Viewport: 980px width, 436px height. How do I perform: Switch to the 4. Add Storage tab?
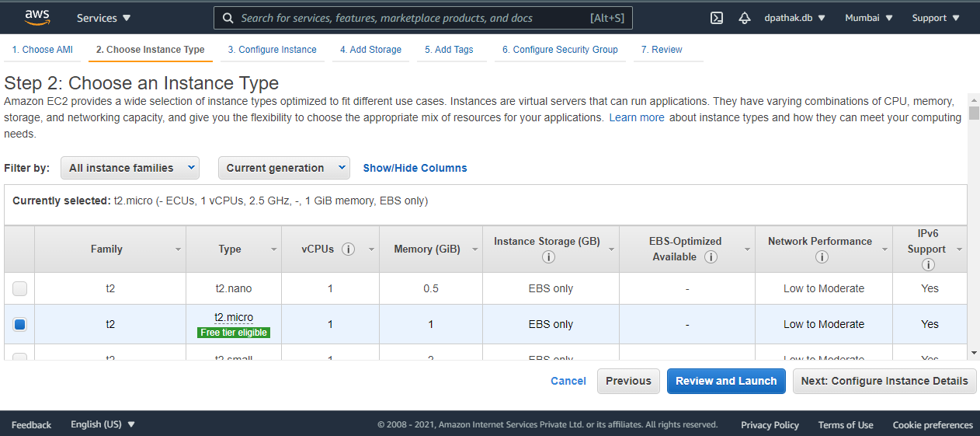click(370, 50)
